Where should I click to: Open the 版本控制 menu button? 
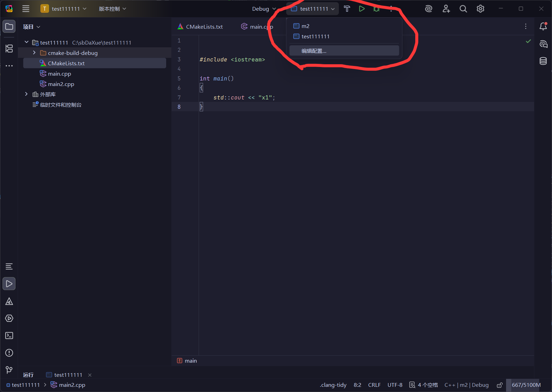coord(112,9)
